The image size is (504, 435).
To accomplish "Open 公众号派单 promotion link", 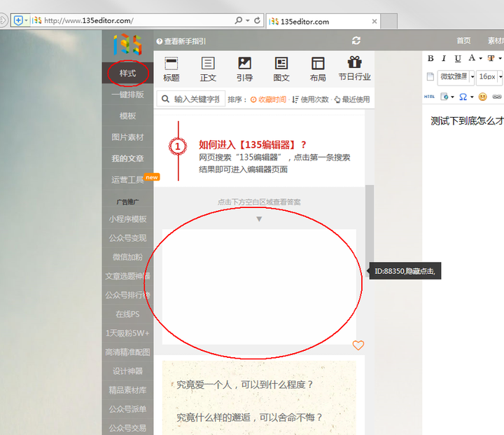I will [127, 409].
